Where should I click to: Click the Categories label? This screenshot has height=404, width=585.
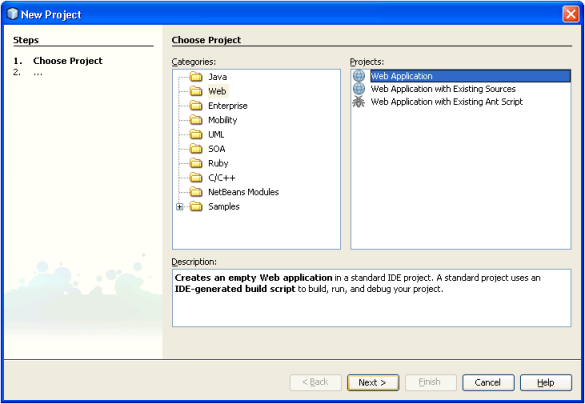point(194,62)
